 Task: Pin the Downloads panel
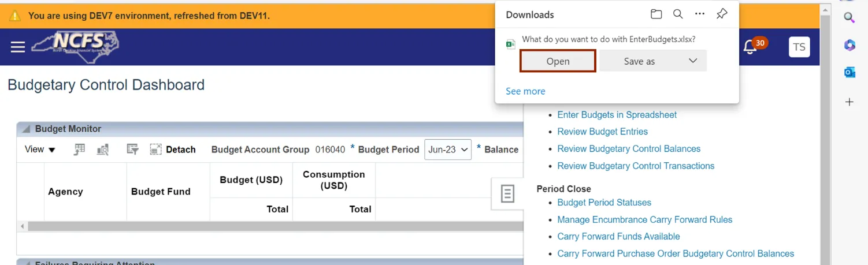click(x=722, y=14)
